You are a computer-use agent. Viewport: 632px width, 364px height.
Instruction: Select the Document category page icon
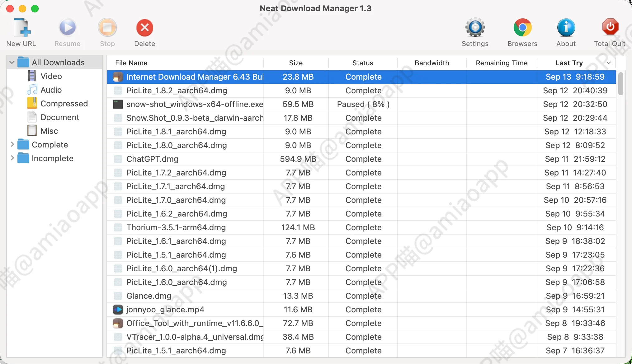click(32, 117)
